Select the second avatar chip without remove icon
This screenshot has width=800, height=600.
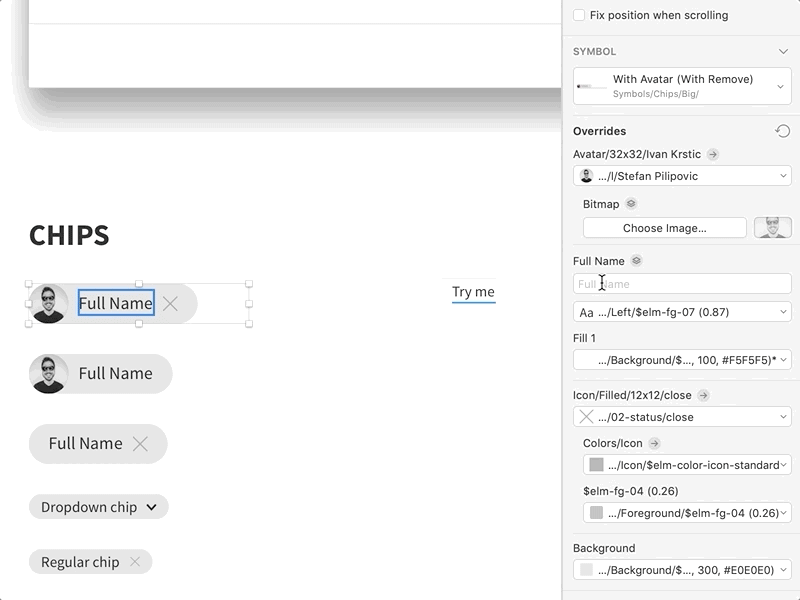tap(101, 373)
